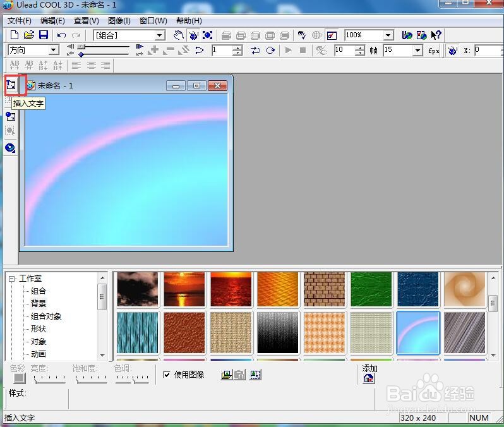
Task: Select 组合对象 in the studio tree
Action: pos(46,316)
